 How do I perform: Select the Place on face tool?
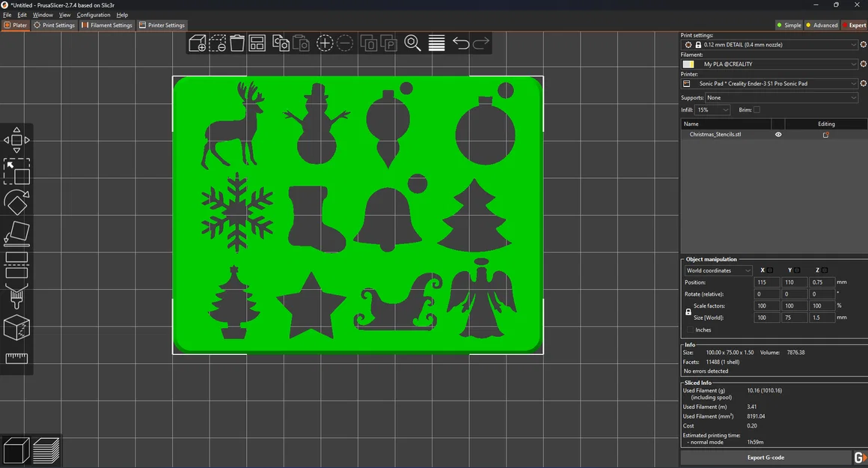(x=16, y=234)
